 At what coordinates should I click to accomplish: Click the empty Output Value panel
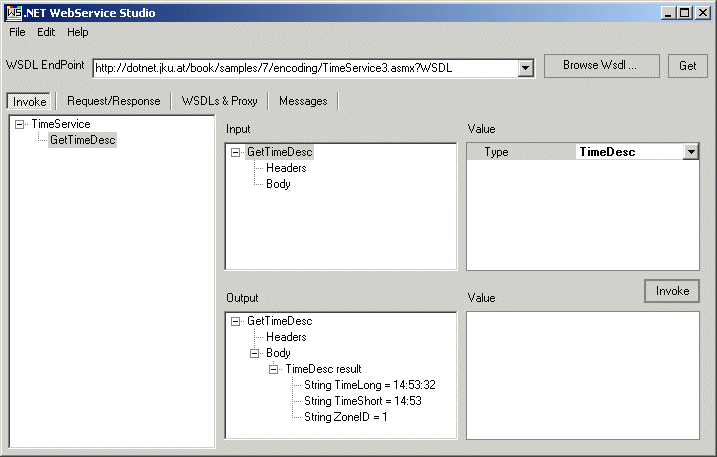tap(583, 375)
